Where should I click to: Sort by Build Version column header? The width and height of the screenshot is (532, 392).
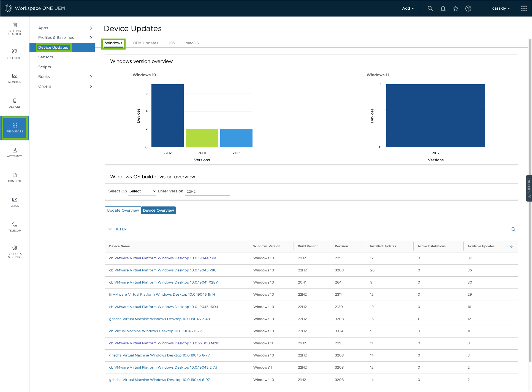[x=308, y=246]
